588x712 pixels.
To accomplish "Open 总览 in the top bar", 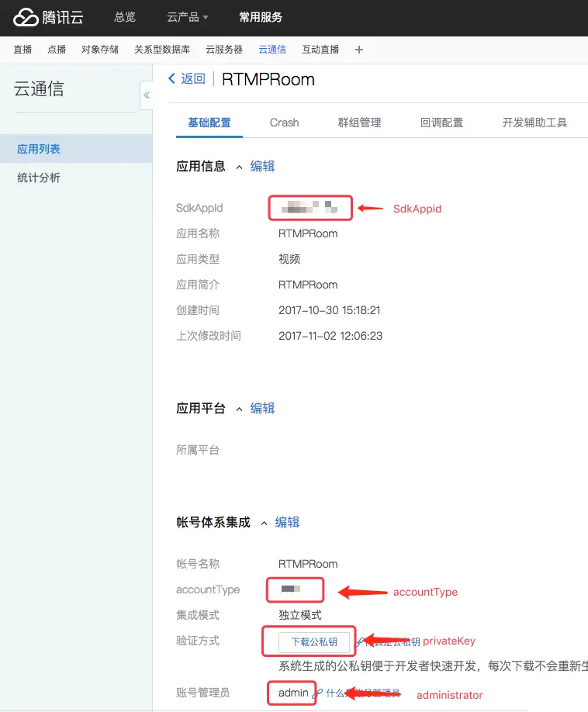I will click(x=125, y=17).
